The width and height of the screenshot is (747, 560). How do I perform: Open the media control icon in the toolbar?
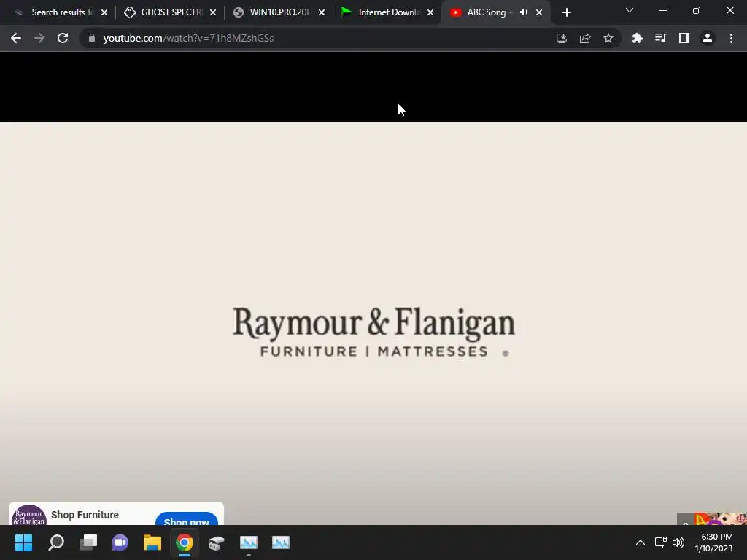coord(661,38)
